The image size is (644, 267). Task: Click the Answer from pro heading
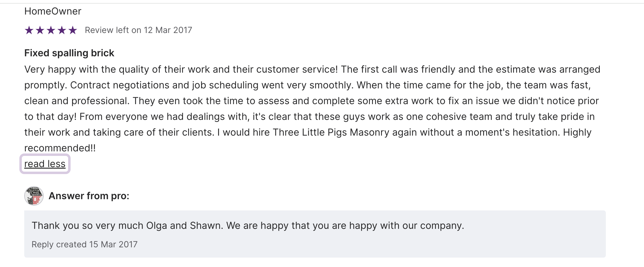point(89,196)
